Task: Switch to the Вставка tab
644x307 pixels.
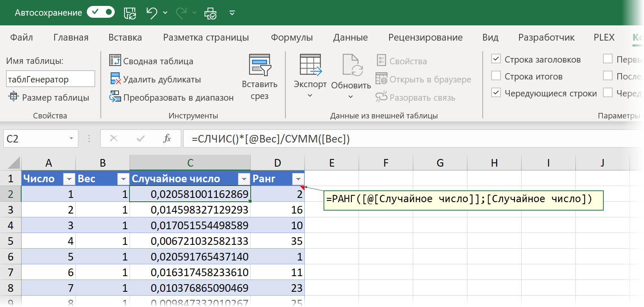Action: [125, 37]
